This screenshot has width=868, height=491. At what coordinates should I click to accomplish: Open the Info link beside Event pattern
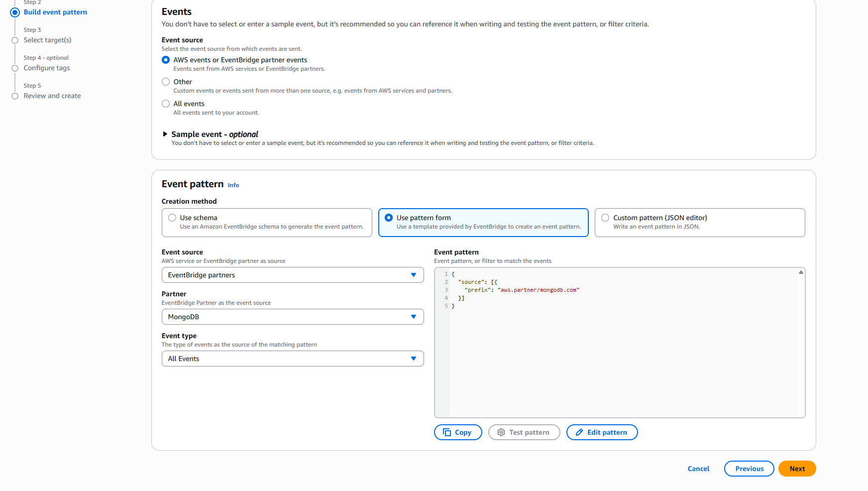tap(233, 185)
